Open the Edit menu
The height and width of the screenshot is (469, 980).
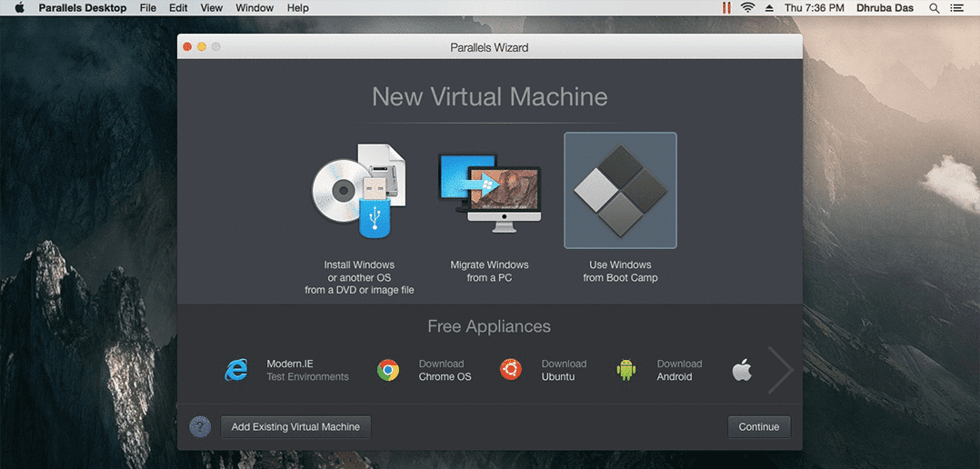[179, 8]
